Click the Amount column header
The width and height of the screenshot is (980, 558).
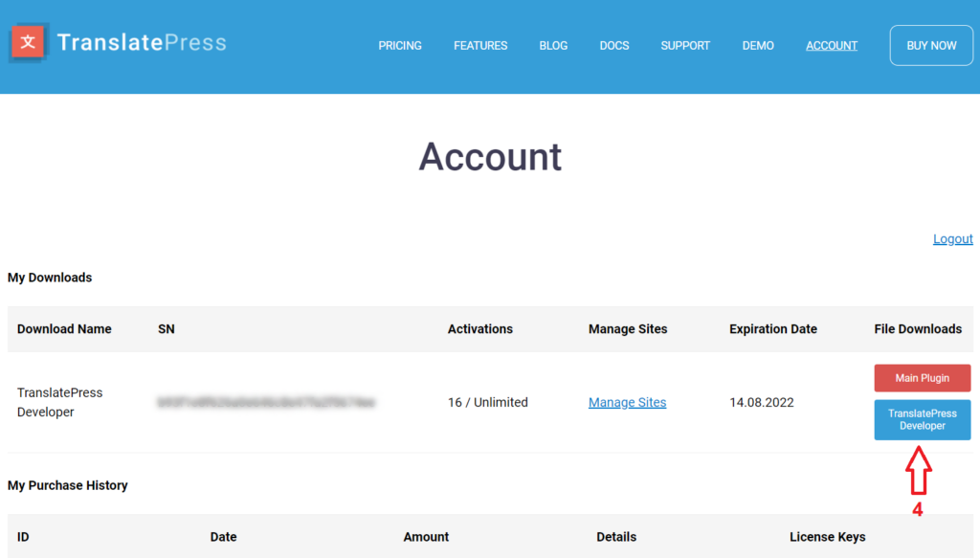(426, 537)
